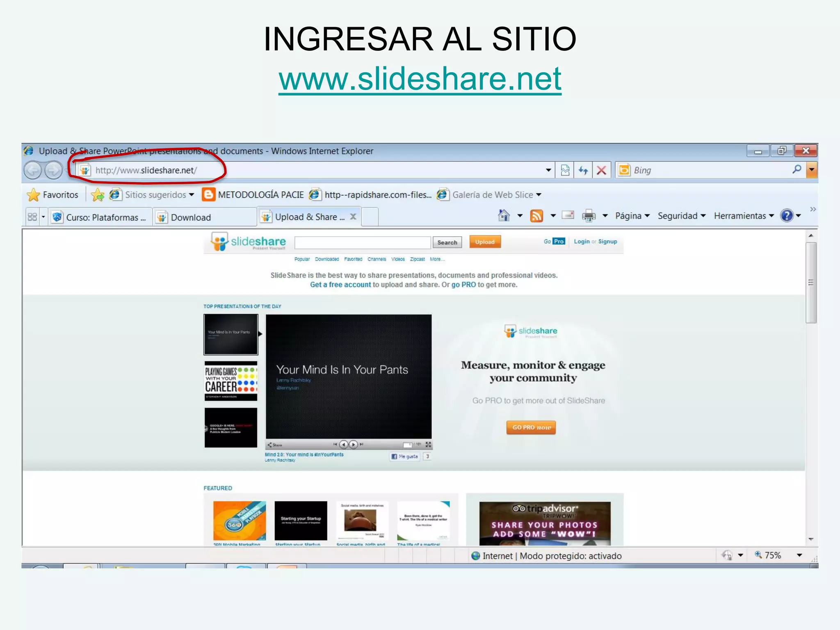Viewport: 840px width, 630px height.
Task: Close the Upload & Share tab
Action: 353,217
